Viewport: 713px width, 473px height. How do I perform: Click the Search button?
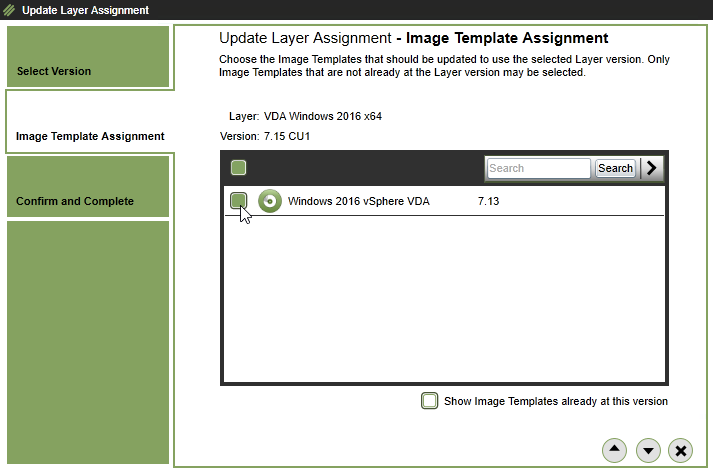(615, 168)
